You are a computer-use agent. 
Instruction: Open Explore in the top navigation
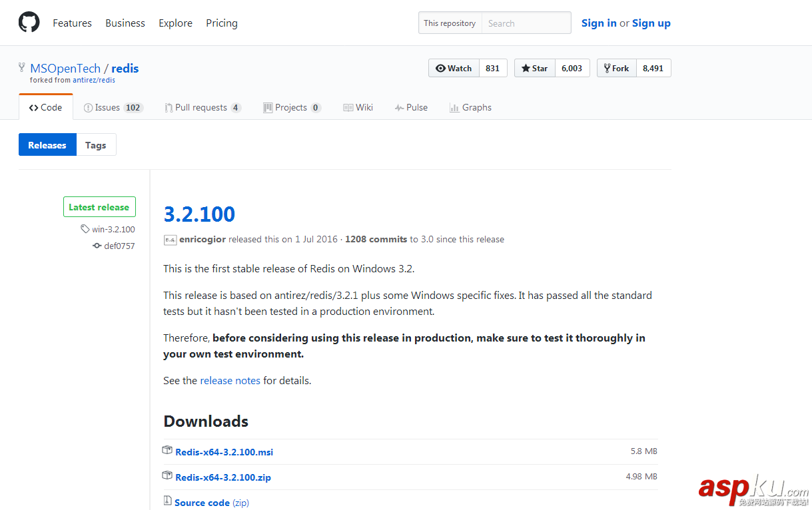pyautogui.click(x=175, y=23)
